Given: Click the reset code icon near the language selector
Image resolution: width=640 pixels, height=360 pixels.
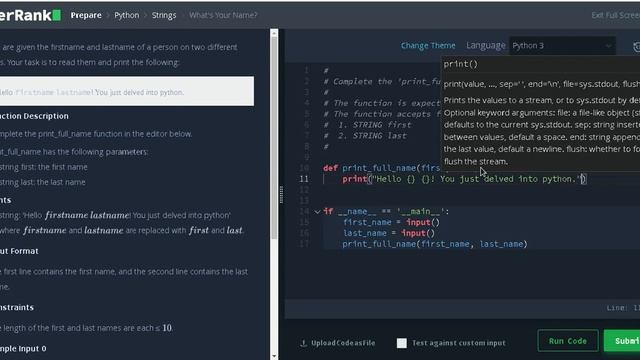Looking at the screenshot, I should (636, 47).
